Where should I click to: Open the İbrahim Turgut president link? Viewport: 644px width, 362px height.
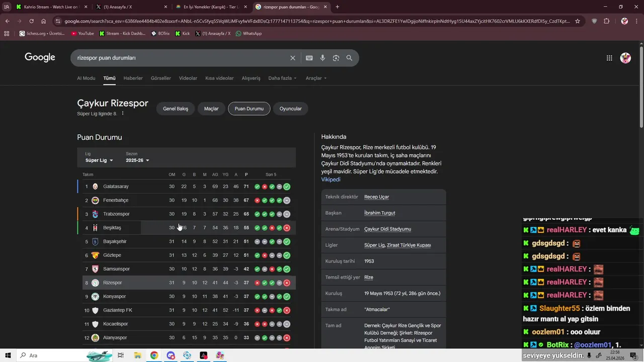coord(379,213)
